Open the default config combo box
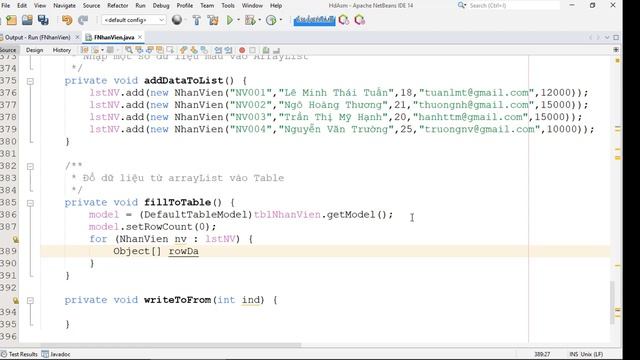This screenshot has height=360, width=640. point(133,20)
